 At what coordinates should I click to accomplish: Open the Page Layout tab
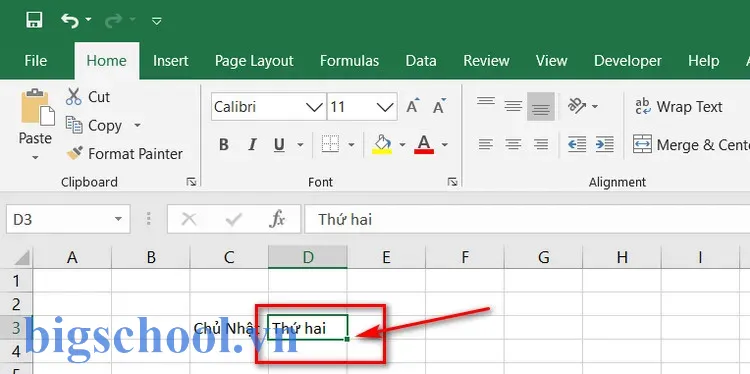pyautogui.click(x=254, y=61)
